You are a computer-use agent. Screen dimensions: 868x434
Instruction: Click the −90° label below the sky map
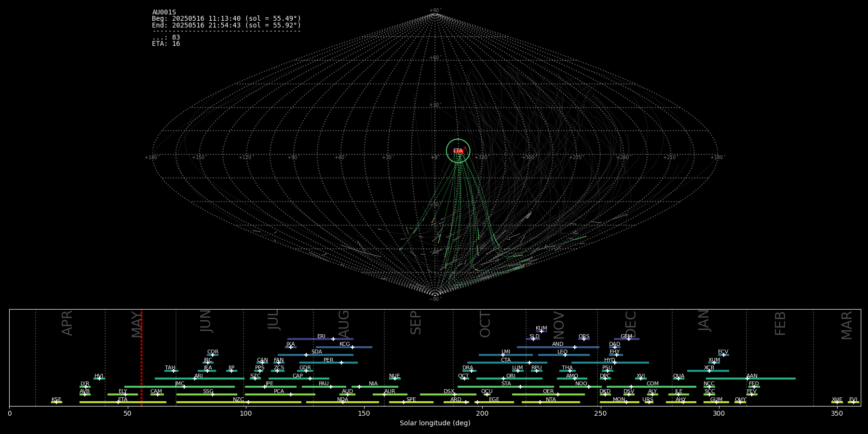(435, 299)
